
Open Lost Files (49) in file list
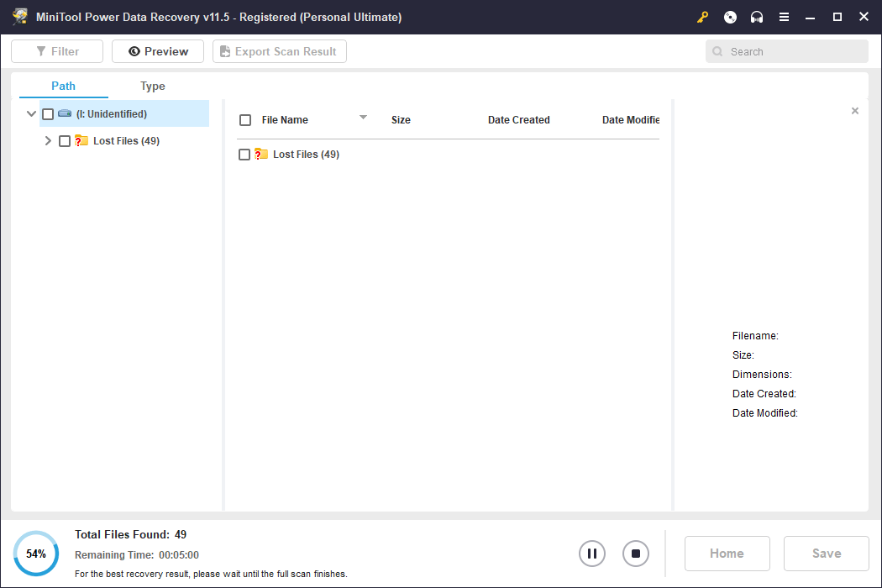[x=306, y=155]
